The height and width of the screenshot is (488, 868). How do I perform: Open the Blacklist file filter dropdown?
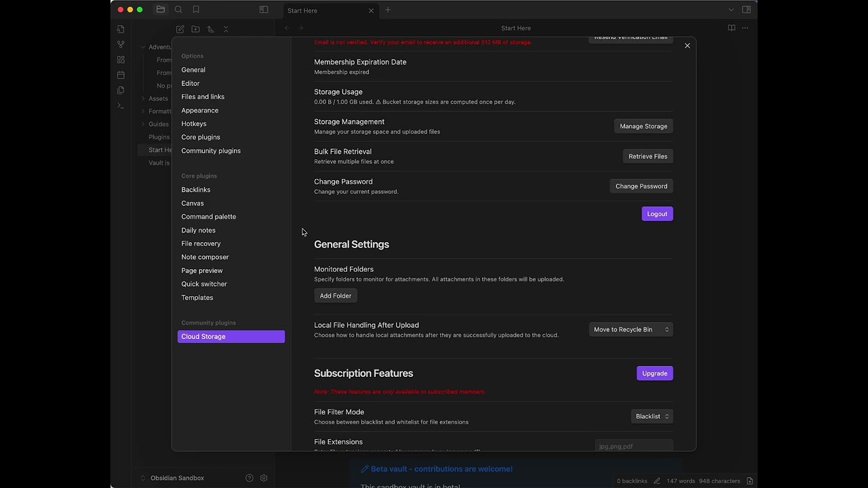pyautogui.click(x=651, y=416)
